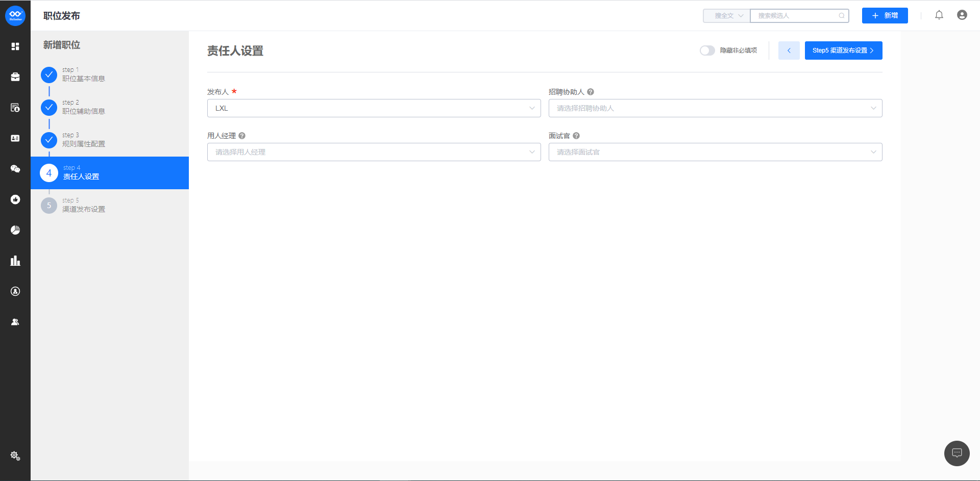Click the help icon beside 用人经理
980x481 pixels.
242,136
